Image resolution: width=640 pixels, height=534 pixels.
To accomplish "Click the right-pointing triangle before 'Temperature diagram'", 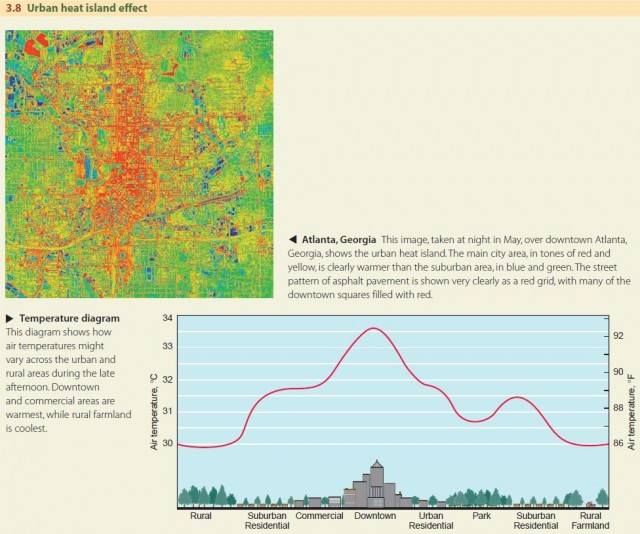I will coord(10,318).
